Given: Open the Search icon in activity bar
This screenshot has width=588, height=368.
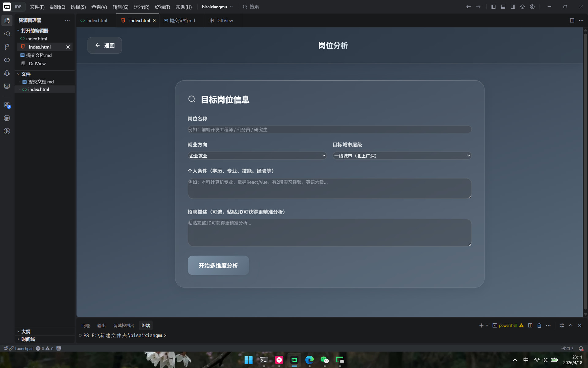Looking at the screenshot, I should pyautogui.click(x=7, y=34).
